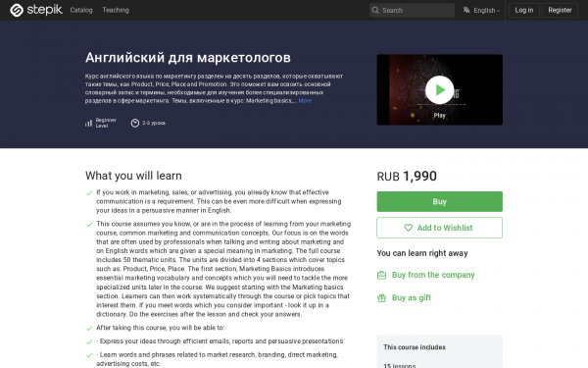Click the Register button
Image resolution: width=588 pixels, height=368 pixels.
tap(560, 10)
